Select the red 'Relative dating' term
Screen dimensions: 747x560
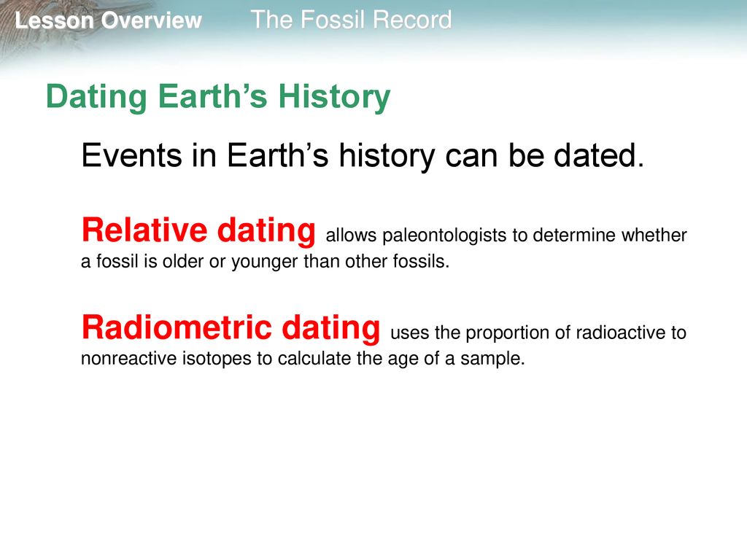pyautogui.click(x=198, y=231)
